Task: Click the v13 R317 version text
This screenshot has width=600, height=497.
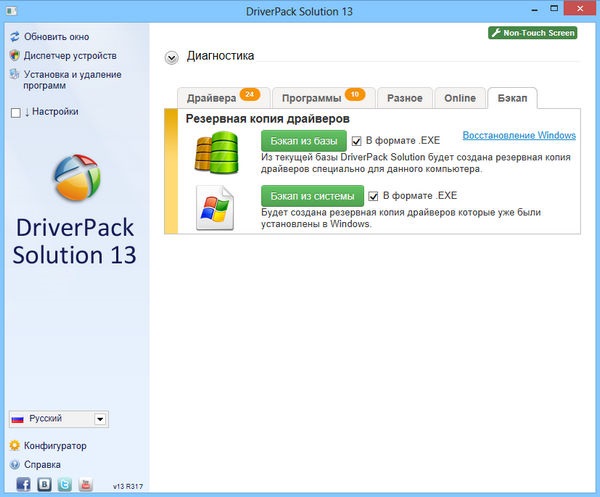Action: point(128,486)
